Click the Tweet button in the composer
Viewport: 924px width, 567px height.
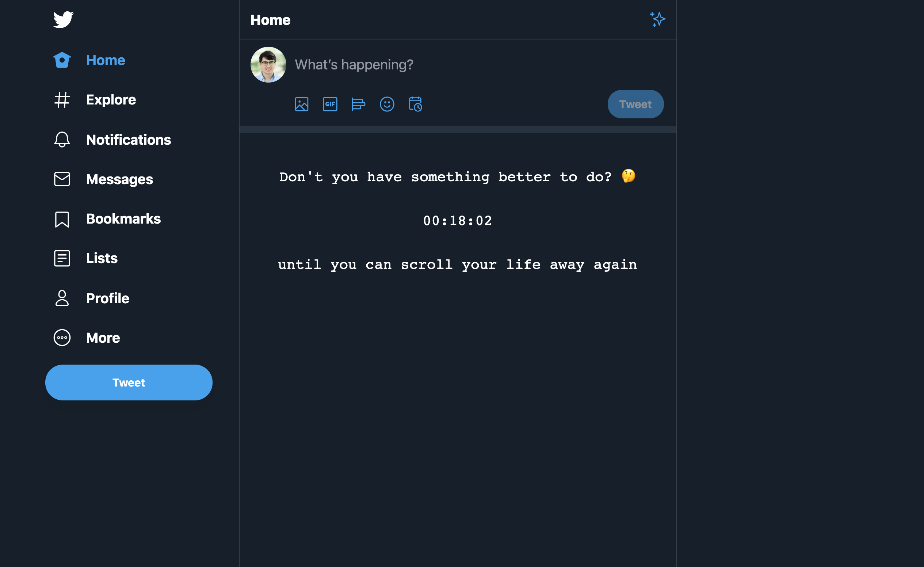635,104
